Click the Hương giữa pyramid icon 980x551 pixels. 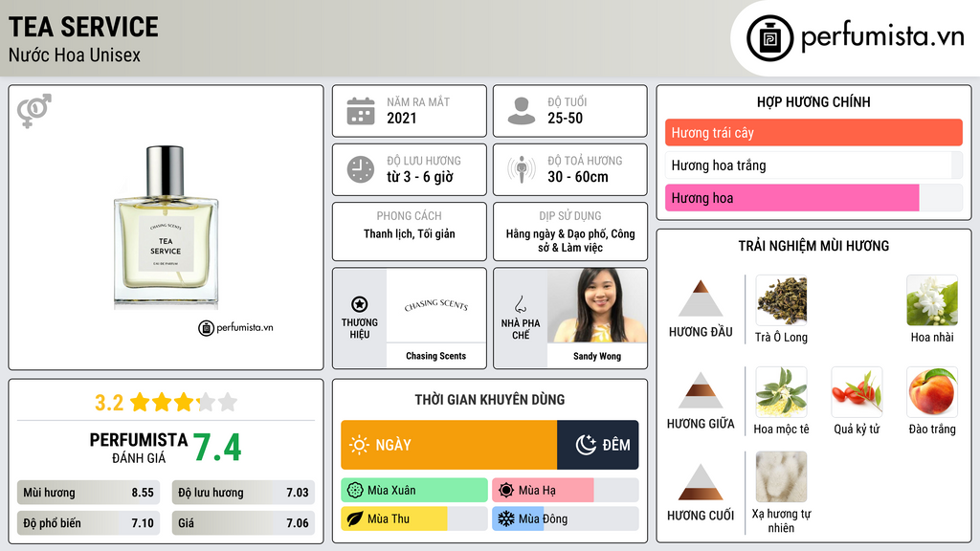click(701, 390)
